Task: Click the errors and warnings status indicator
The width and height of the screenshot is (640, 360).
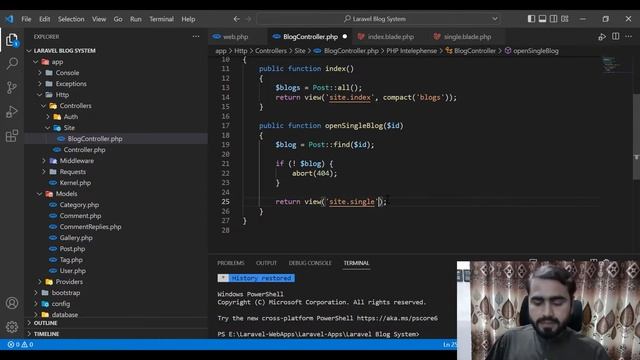Action: pos(20,345)
